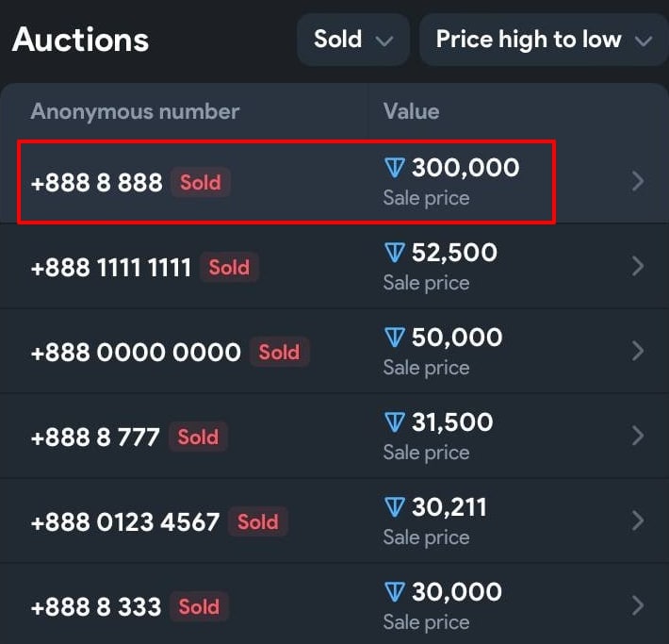Open details arrow for +888 1111 1111
The height and width of the screenshot is (644, 669).
pos(638,266)
